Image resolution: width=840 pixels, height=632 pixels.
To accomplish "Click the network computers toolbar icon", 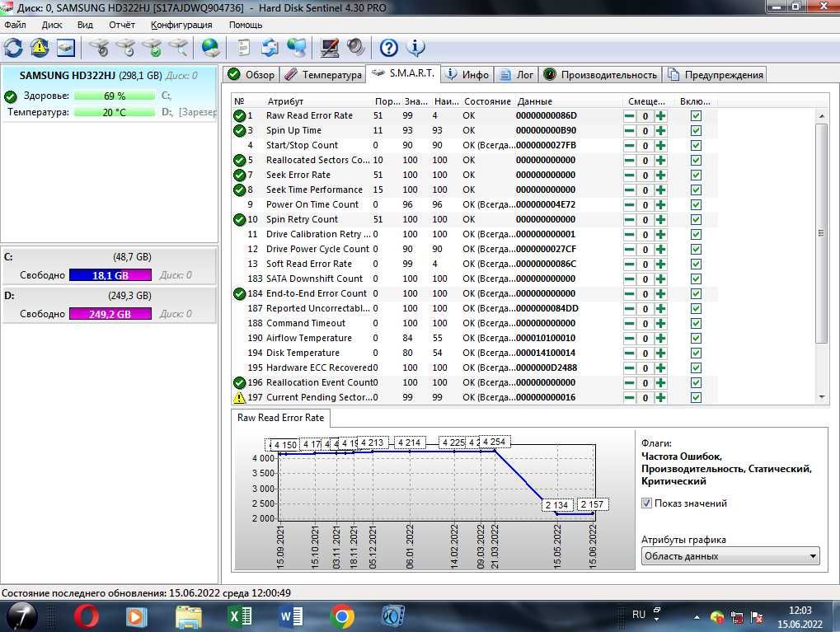I will pyautogui.click(x=296, y=48).
